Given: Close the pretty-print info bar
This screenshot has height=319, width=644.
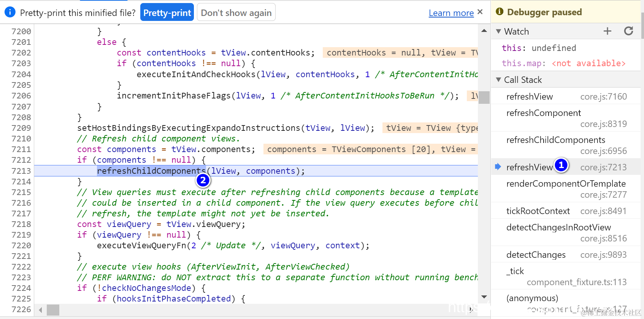Looking at the screenshot, I should click(x=480, y=12).
